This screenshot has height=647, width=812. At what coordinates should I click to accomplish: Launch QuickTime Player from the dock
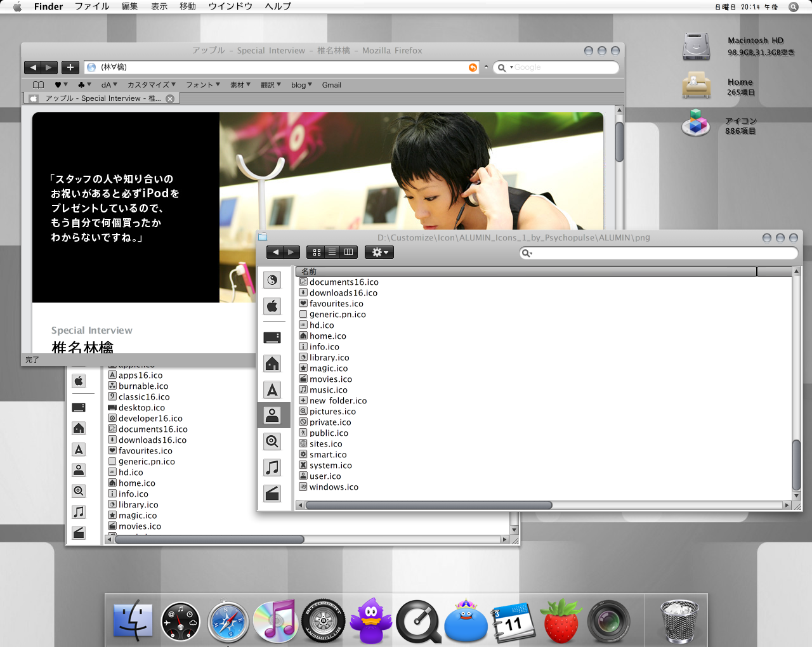[419, 622]
